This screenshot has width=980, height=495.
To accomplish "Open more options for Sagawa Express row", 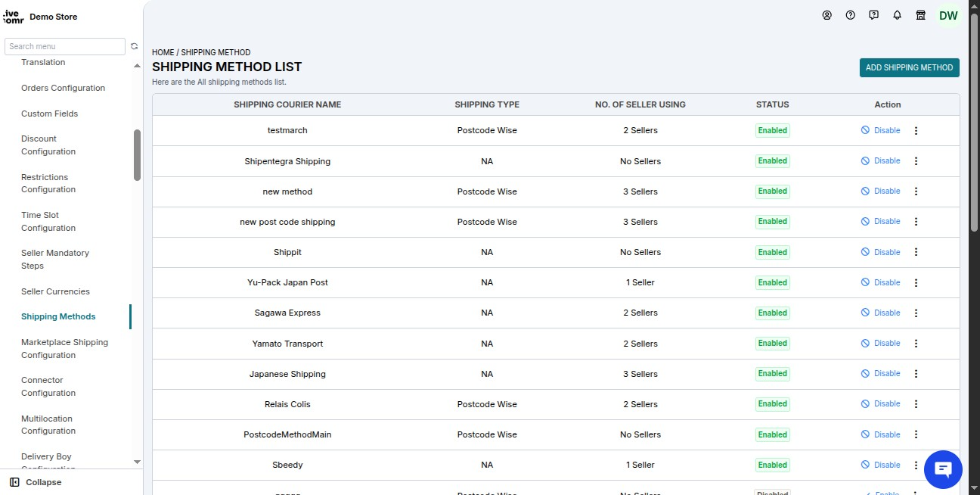I will point(916,313).
